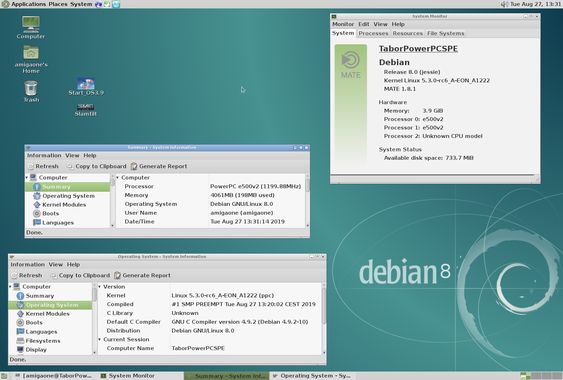Click the volume speaker icon in top panel
The height and width of the screenshot is (380, 563).
(504, 4)
